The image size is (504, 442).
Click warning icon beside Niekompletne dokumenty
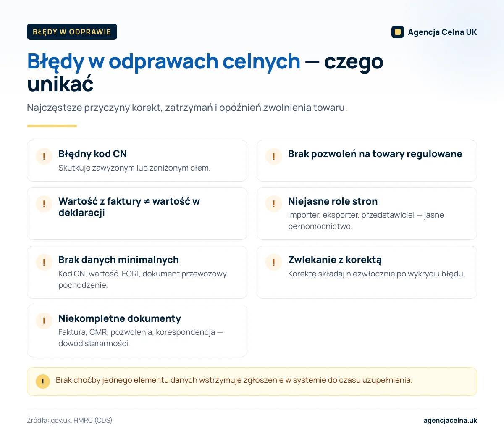(x=44, y=321)
